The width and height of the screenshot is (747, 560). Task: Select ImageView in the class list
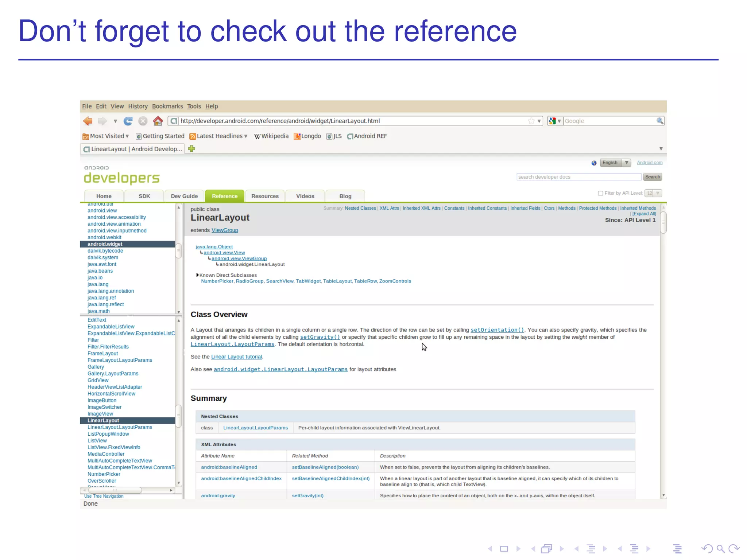point(100,414)
